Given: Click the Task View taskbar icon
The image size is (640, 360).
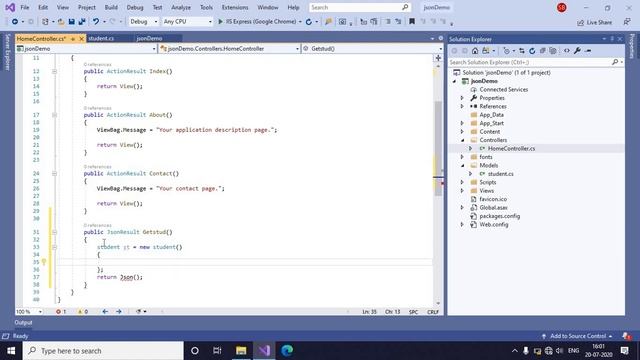Looking at the screenshot, I should (x=217, y=351).
